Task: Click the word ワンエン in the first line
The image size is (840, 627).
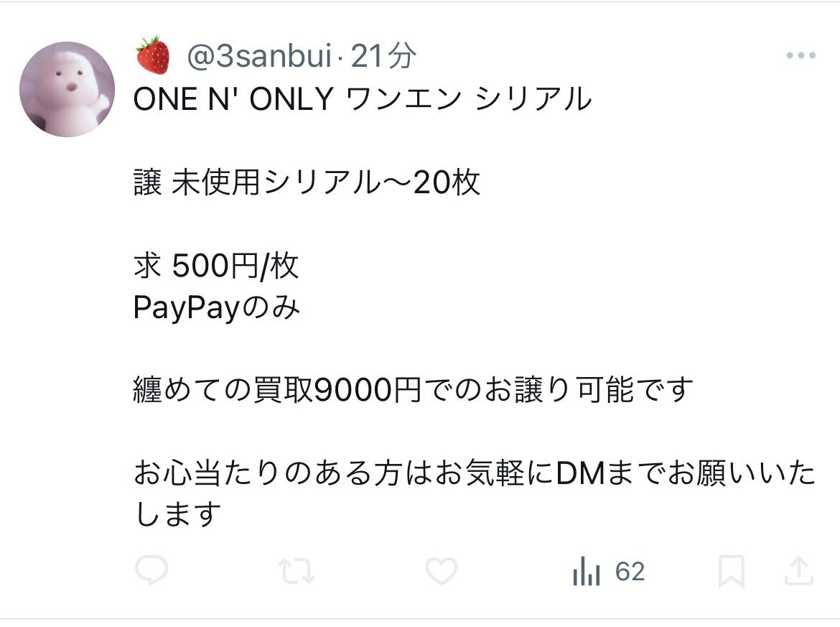Action: pyautogui.click(x=404, y=100)
